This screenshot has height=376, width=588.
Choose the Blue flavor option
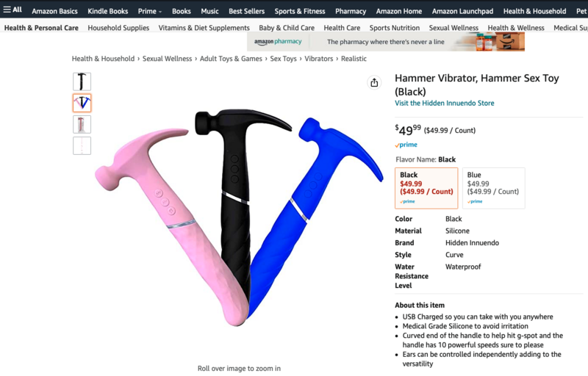click(493, 188)
